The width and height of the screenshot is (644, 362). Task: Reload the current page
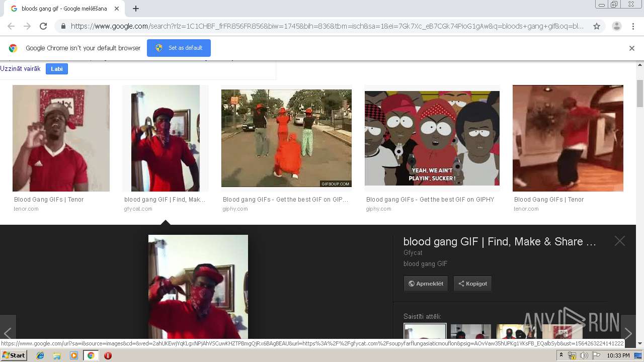click(x=43, y=26)
